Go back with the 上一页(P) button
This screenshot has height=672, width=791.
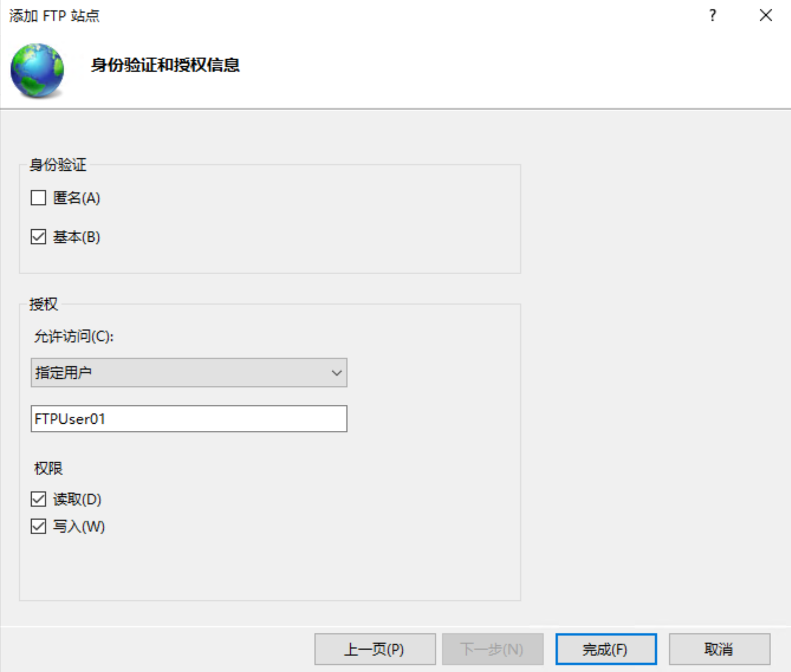(375, 649)
